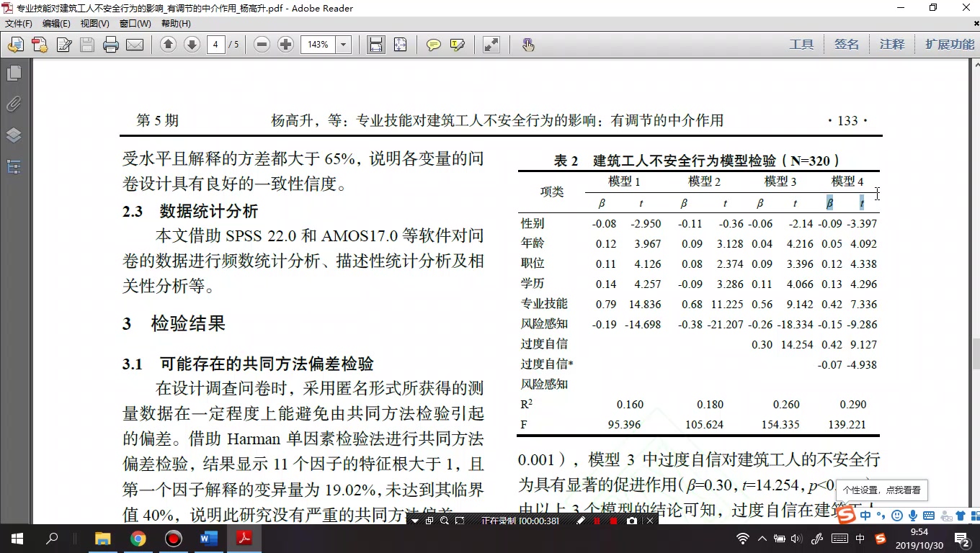Open the 视图(V) menu
Image resolution: width=980 pixels, height=553 pixels.
tap(96, 23)
